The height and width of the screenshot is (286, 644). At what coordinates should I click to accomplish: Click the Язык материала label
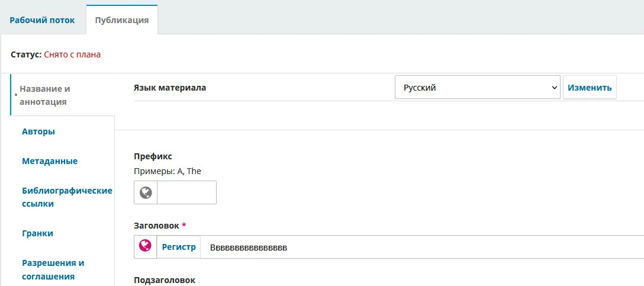point(170,88)
